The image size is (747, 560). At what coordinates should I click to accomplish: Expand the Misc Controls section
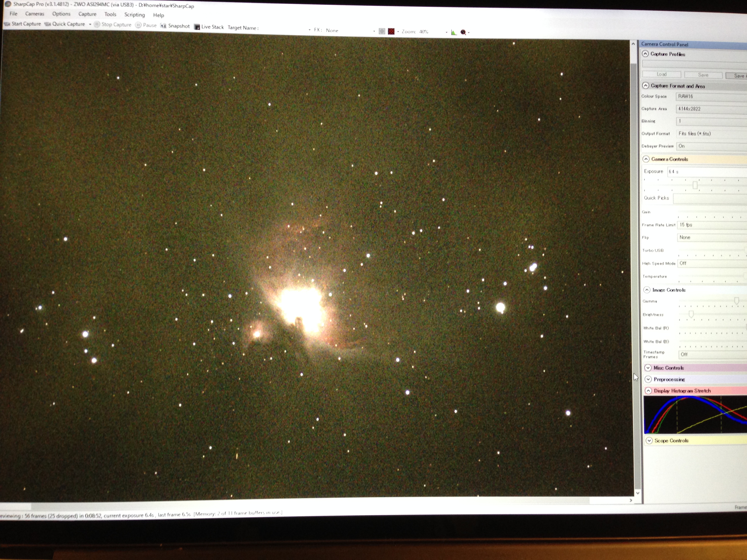(x=648, y=368)
